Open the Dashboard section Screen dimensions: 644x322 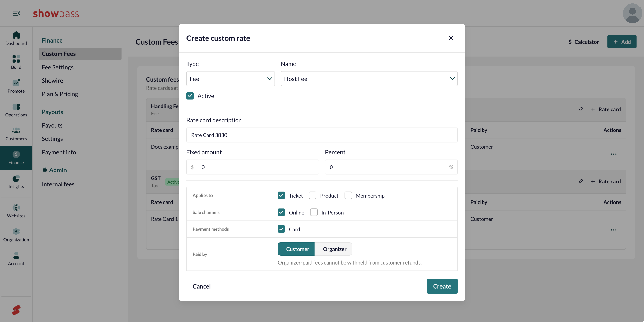tap(16, 38)
